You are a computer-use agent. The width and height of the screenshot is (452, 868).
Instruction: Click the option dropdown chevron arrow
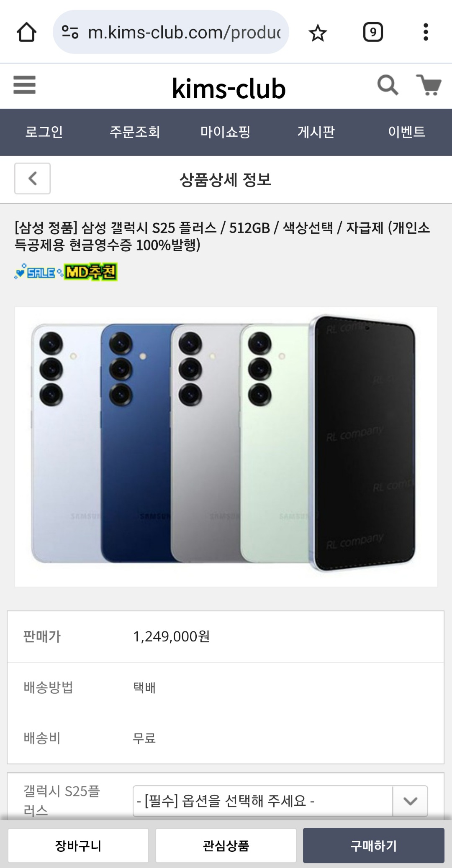point(410,801)
